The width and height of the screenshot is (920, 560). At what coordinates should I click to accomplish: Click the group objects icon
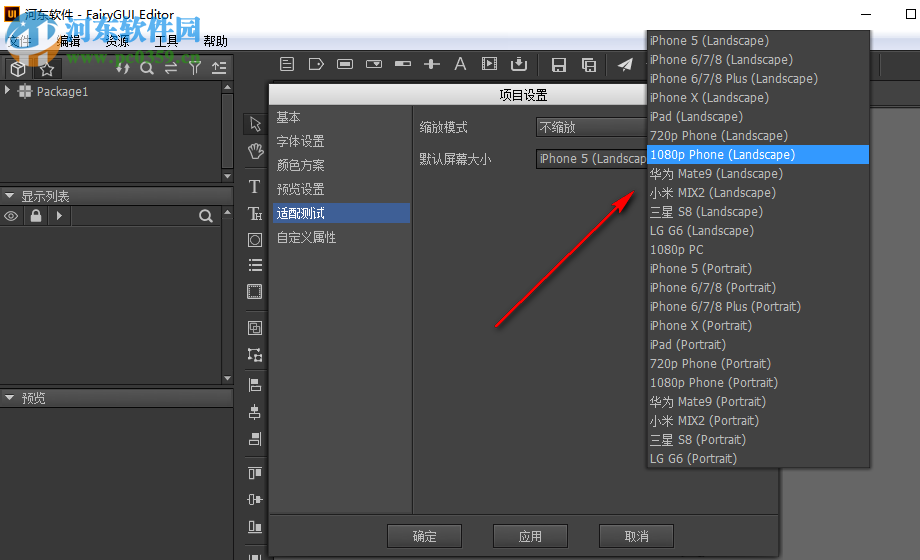(255, 328)
